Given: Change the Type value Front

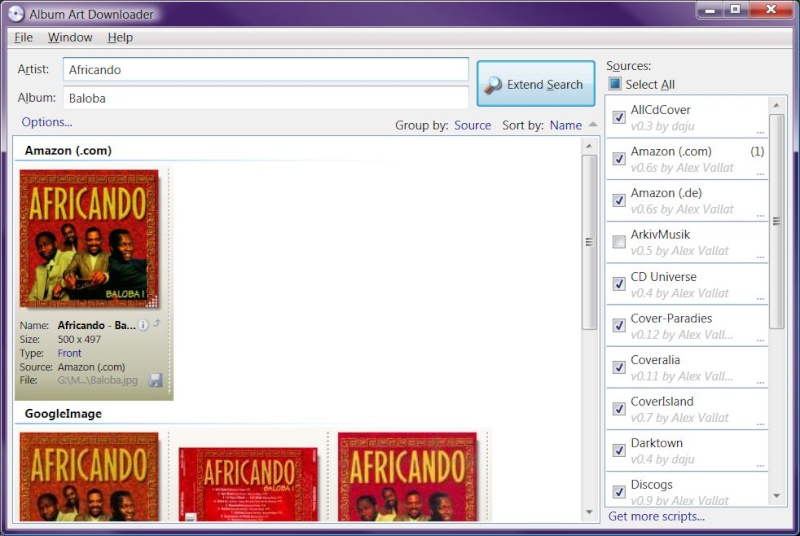Looking at the screenshot, I should click(69, 353).
